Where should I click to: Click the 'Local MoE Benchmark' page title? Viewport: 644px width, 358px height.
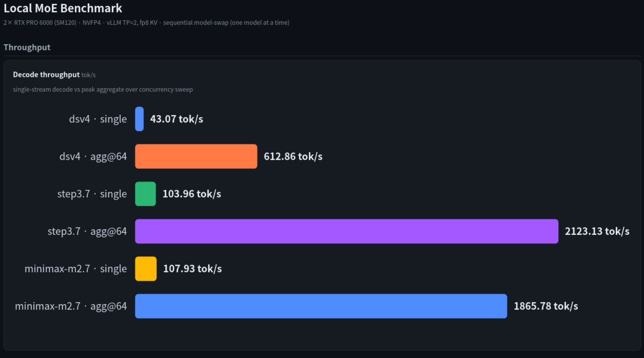tap(63, 8)
